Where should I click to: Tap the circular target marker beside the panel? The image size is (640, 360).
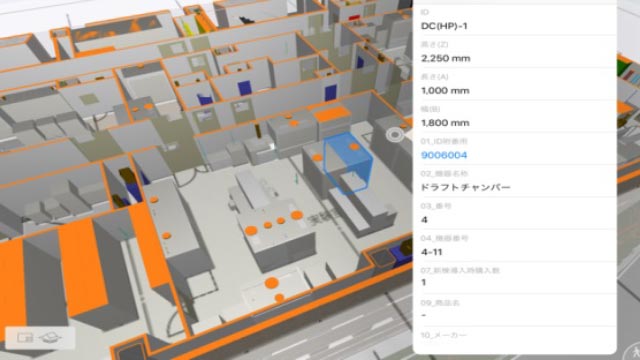394,135
